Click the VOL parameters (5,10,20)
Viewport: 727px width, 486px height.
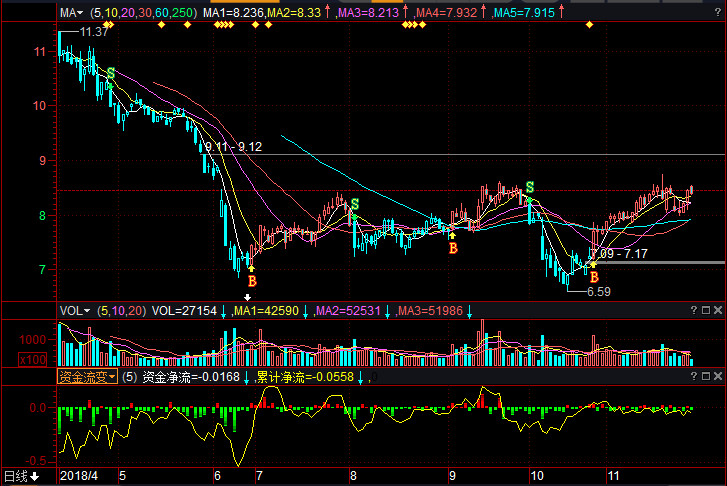tap(111, 311)
